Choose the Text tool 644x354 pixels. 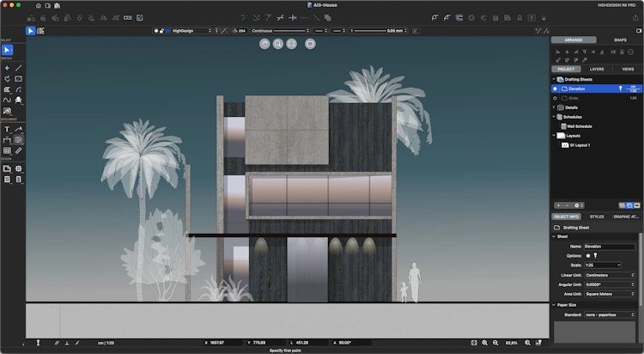[x=7, y=129]
